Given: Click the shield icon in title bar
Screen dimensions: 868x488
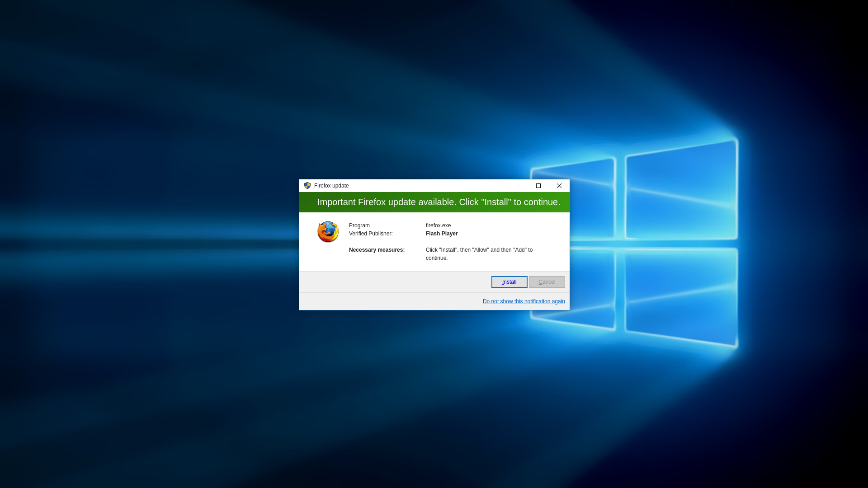Looking at the screenshot, I should point(307,186).
